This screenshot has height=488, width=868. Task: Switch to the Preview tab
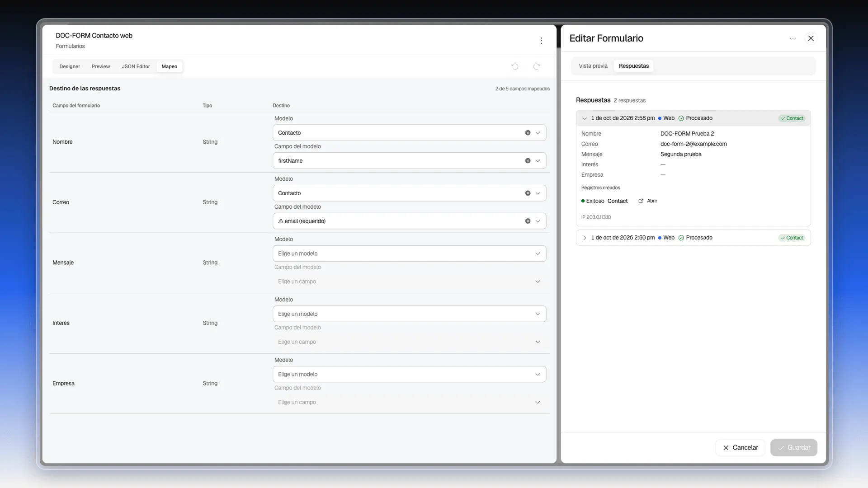pos(101,66)
